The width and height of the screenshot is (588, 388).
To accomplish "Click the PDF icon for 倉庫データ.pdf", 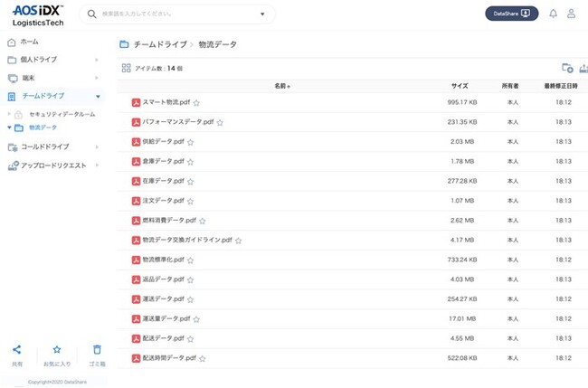I will (136, 162).
